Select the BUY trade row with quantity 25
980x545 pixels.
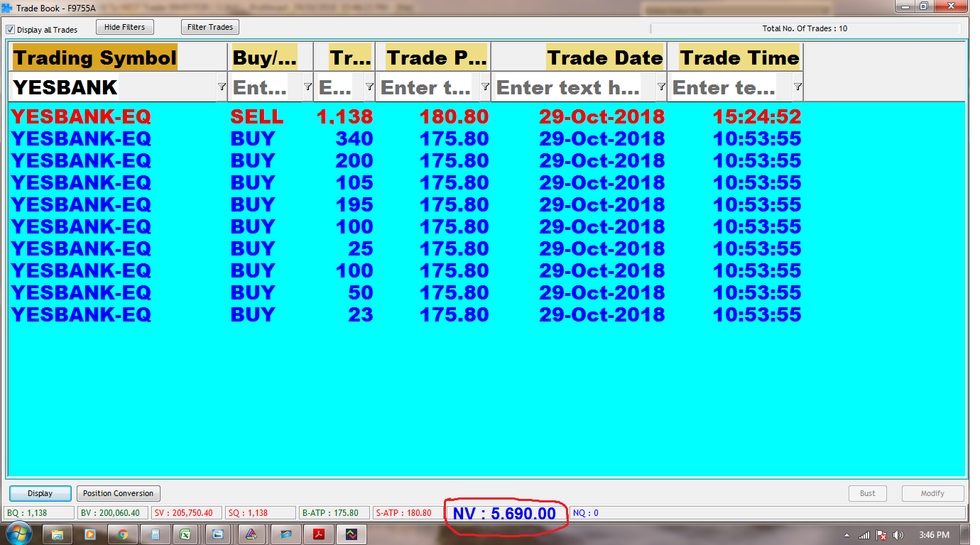click(406, 248)
